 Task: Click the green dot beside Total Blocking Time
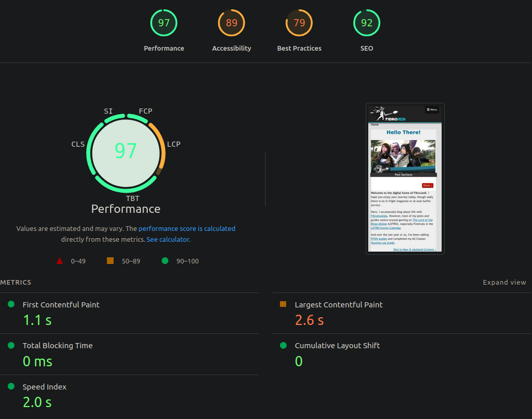(x=11, y=346)
